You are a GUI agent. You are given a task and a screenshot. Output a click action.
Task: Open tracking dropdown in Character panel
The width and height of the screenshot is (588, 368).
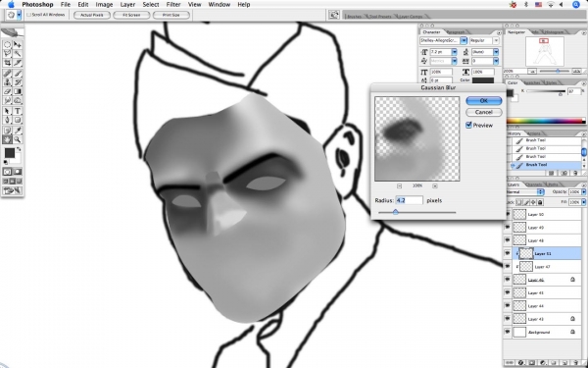[x=496, y=61]
